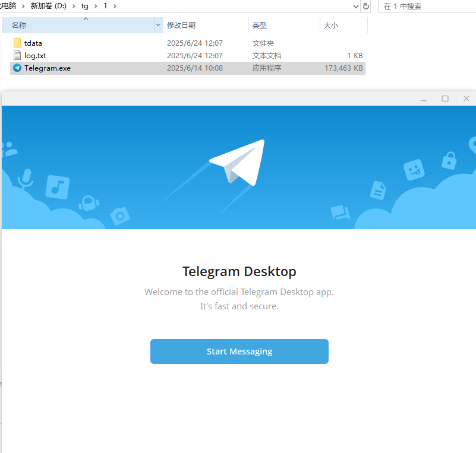Expand the chevron after 新加卷 (D:)
This screenshot has width=476, height=453.
pos(74,6)
